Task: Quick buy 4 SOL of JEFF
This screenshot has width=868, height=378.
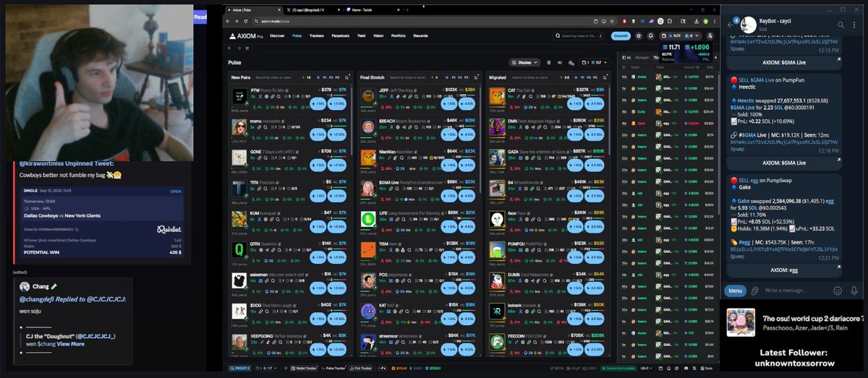Action: point(465,103)
